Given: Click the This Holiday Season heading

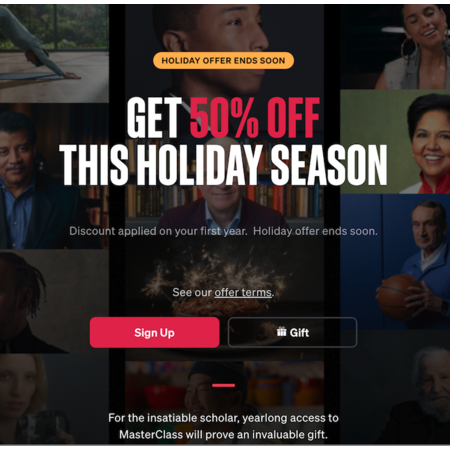Looking at the screenshot, I should [223, 165].
